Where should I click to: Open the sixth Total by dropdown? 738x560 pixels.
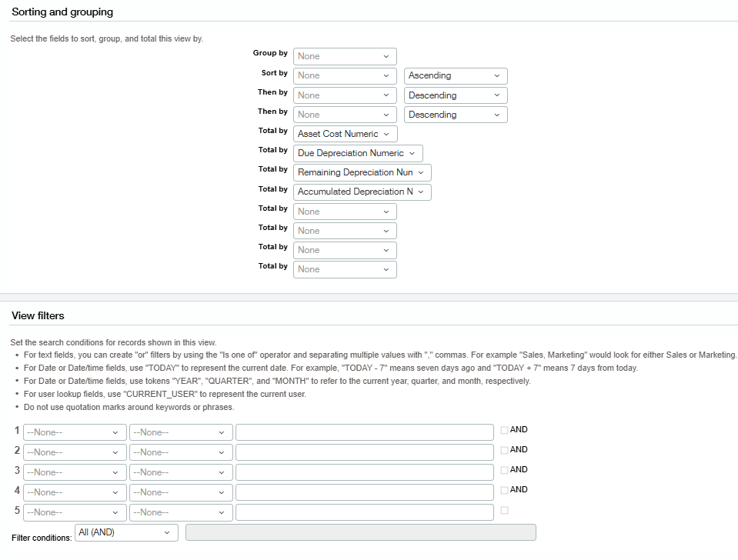(x=345, y=231)
